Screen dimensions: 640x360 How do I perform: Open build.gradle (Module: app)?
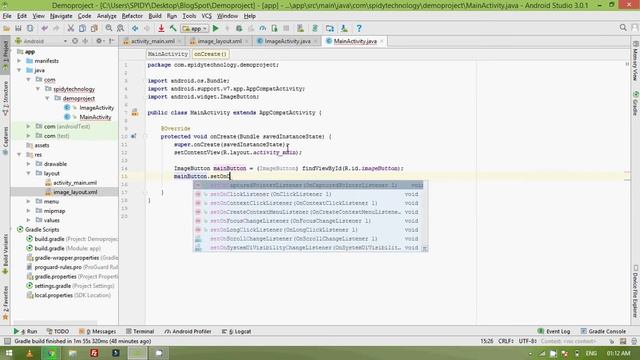(x=67, y=249)
